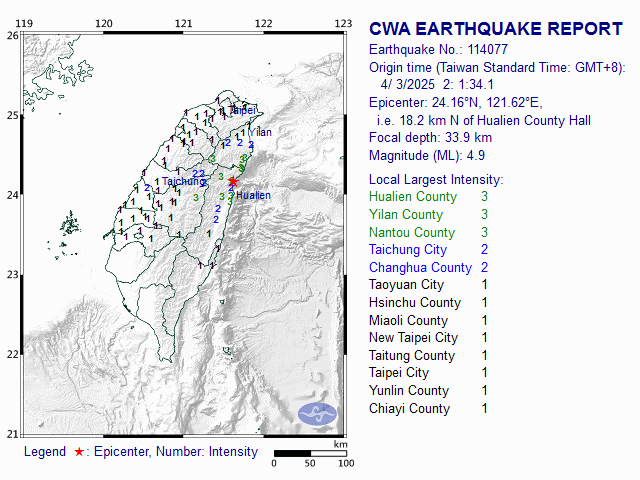Click the red epicenter star on map
640x480 pixels.
pyautogui.click(x=233, y=181)
